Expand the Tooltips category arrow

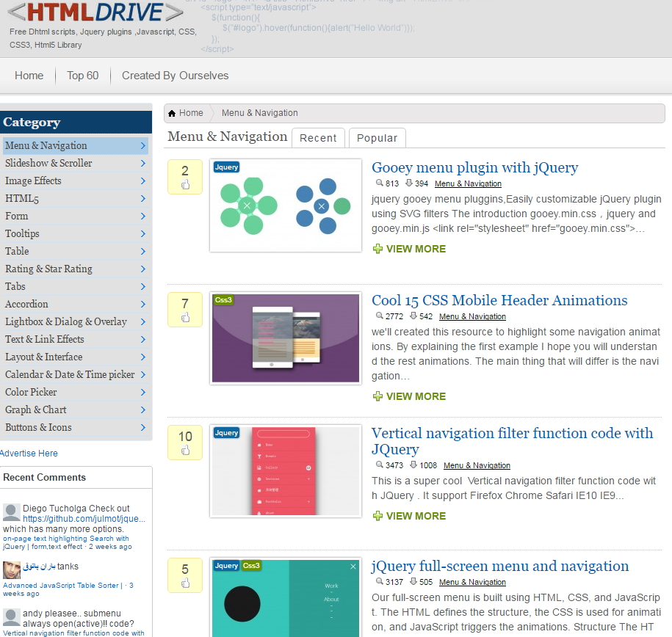click(143, 233)
